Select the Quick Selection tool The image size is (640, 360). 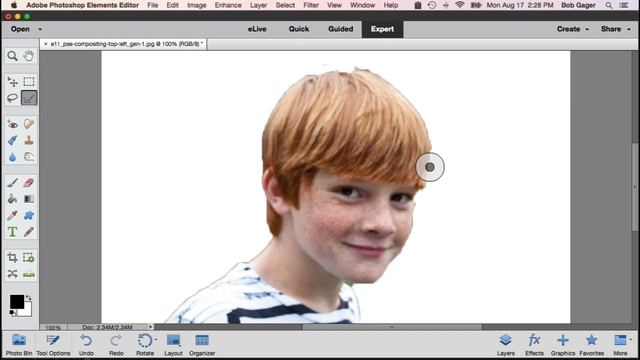pos(29,98)
